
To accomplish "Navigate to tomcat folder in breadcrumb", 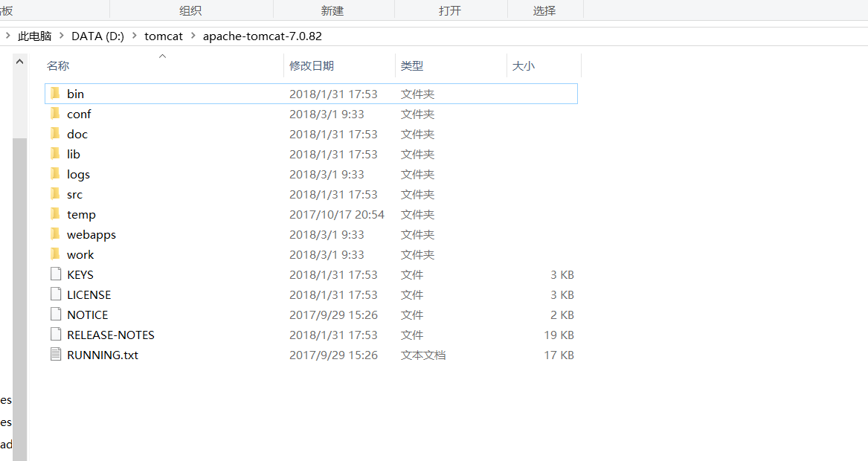I will (x=164, y=36).
